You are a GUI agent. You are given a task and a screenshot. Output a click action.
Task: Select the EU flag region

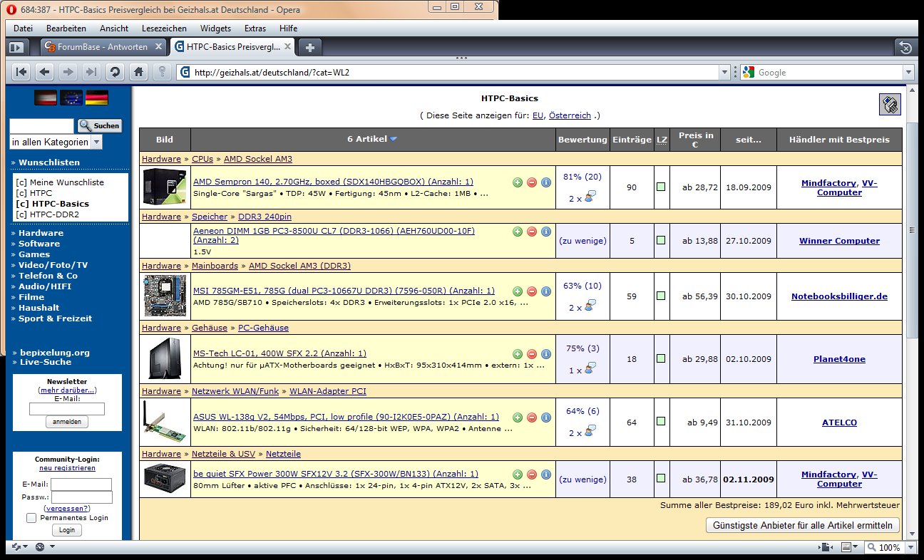(x=71, y=98)
